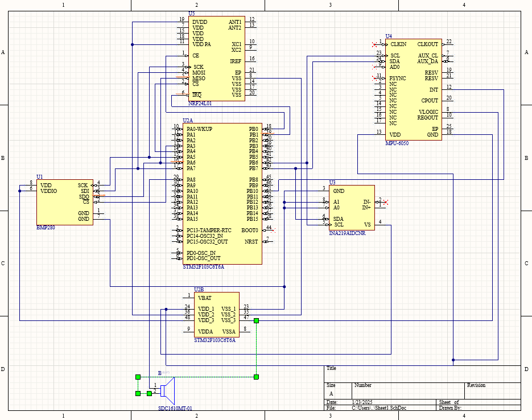532x420 pixels.
Task: Click the VLOGIC pin label
Action: [x=428, y=112]
